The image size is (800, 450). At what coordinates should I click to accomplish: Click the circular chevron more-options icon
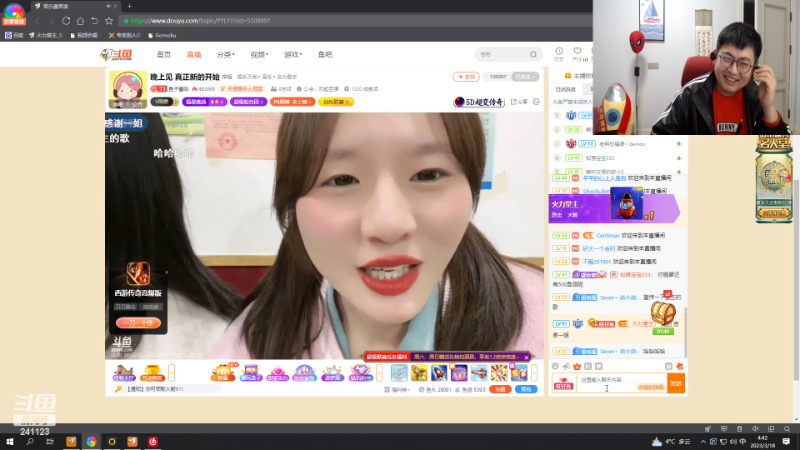(536, 102)
